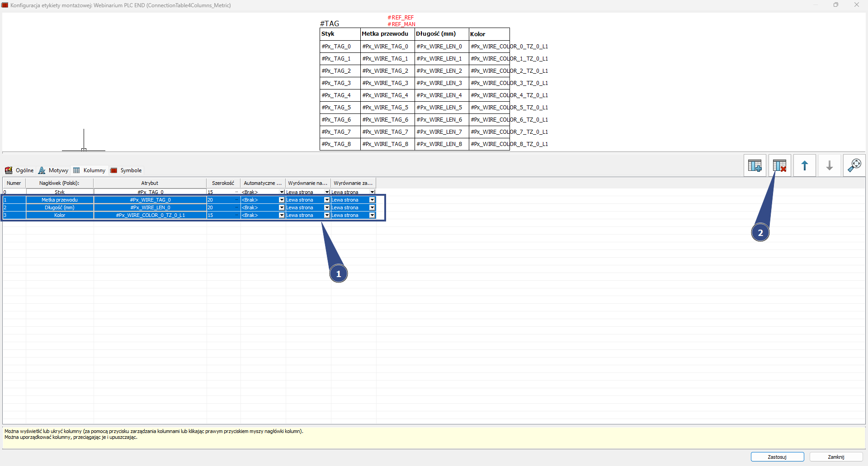This screenshot has width=868, height=466.
Task: Click the add column icon
Action: 755,166
